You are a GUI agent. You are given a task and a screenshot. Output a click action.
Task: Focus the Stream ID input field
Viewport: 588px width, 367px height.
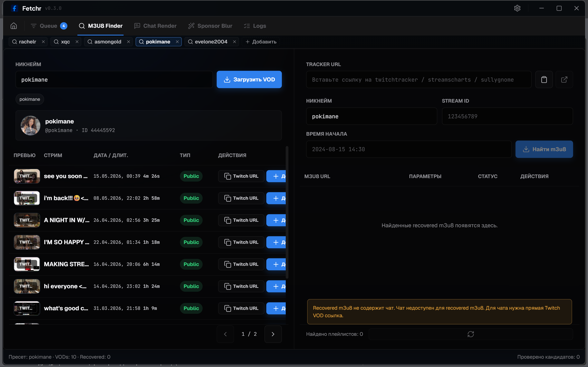click(x=507, y=116)
